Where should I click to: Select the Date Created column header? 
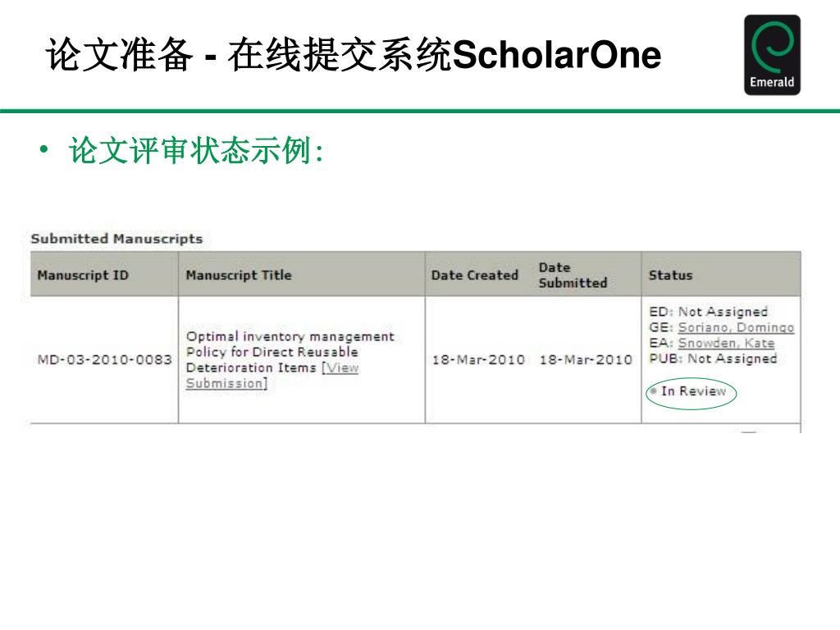(475, 276)
